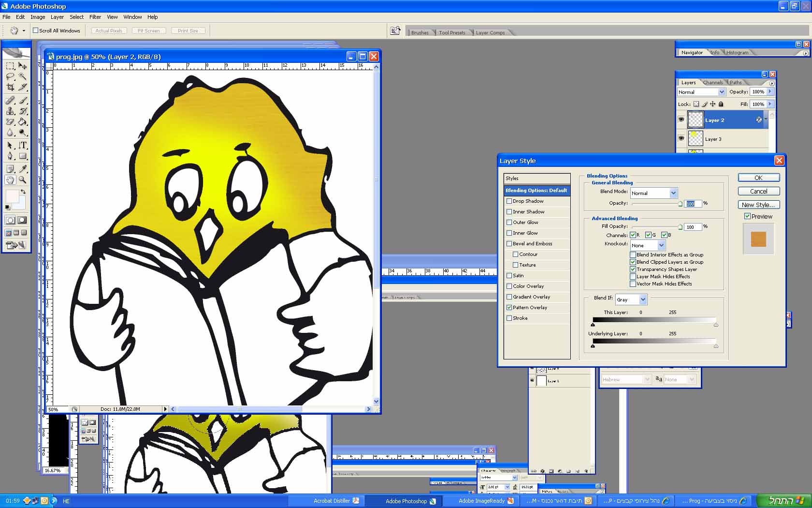Expand Layer 2 effects list arrow
The height and width of the screenshot is (508, 812).
[766, 120]
